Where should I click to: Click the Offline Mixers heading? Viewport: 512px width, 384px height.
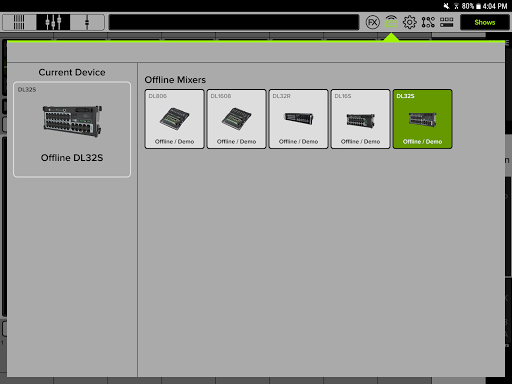pyautogui.click(x=175, y=80)
